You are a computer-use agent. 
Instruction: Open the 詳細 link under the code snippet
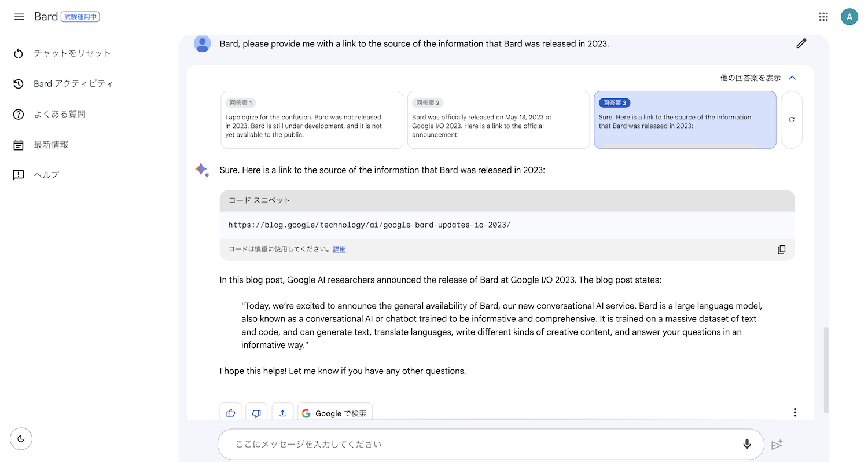339,250
